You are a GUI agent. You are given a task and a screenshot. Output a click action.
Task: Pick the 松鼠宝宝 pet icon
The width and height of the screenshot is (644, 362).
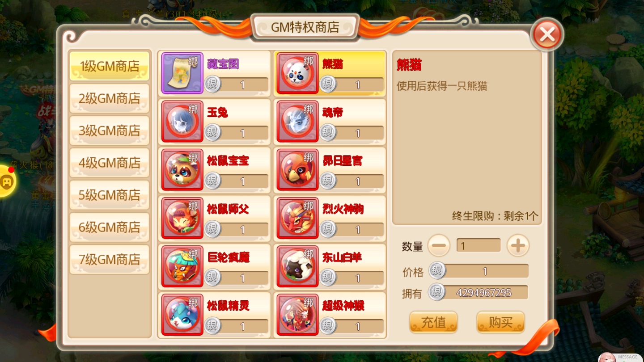pos(182,169)
